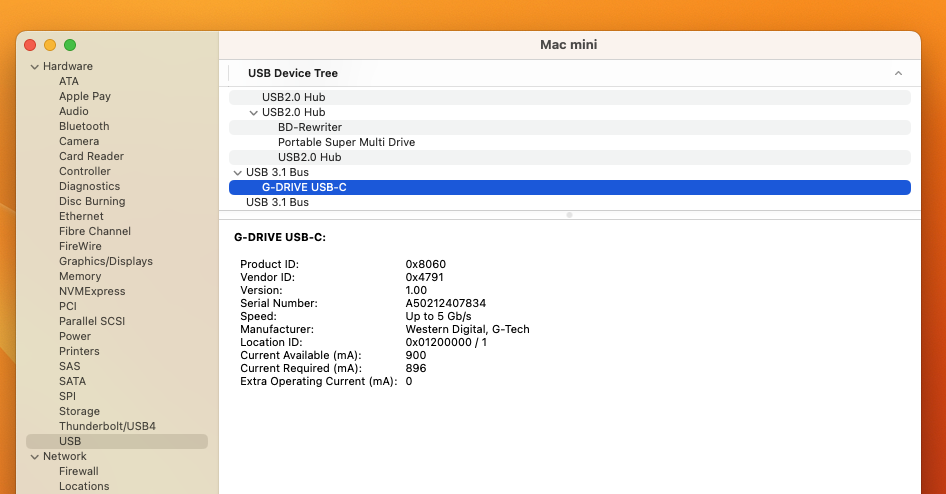Screen dimensions: 946x494
Task: Select the topmost USB2.0 Hub row
Action: [570, 97]
